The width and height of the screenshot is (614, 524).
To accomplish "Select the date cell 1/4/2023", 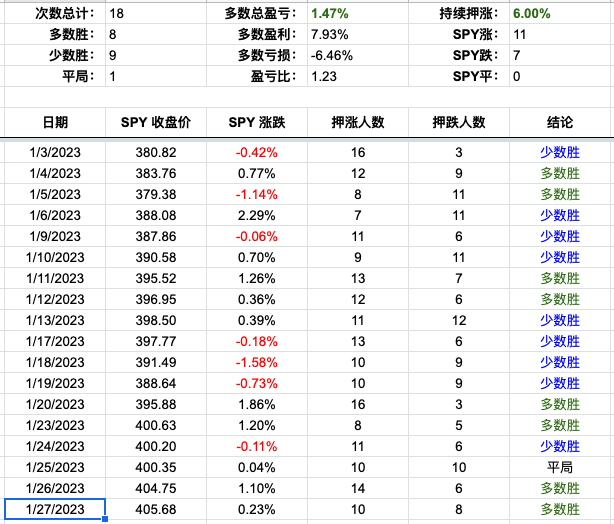I will 55,173.
